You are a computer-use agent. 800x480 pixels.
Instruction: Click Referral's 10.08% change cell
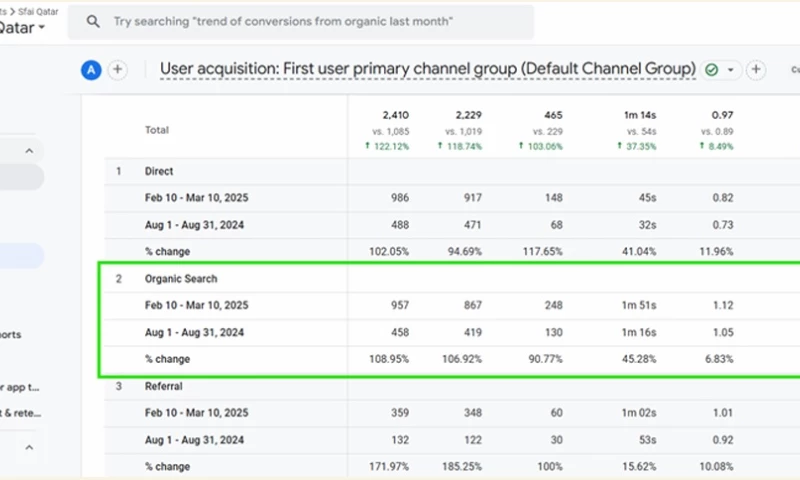(x=716, y=467)
